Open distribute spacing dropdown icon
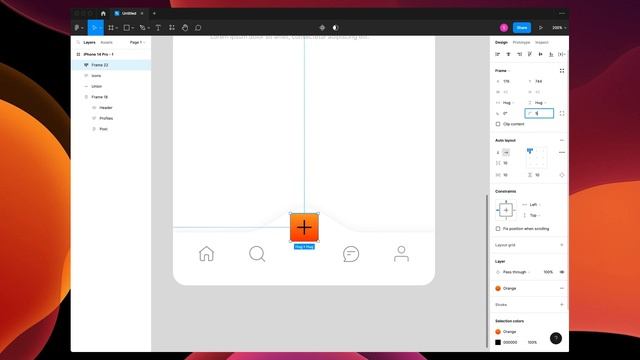This screenshot has height=360, width=640. tap(562, 54)
